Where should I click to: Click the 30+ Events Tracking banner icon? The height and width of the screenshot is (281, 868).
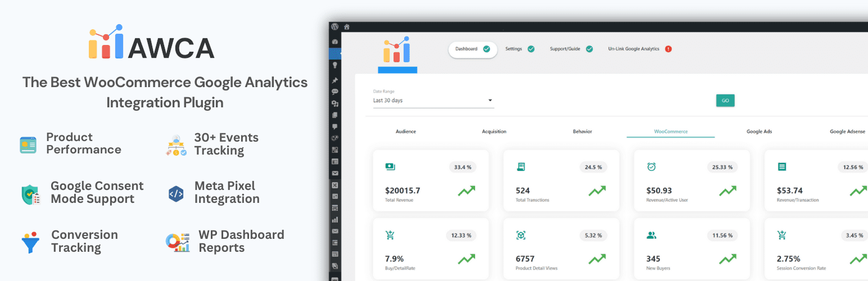(x=177, y=144)
